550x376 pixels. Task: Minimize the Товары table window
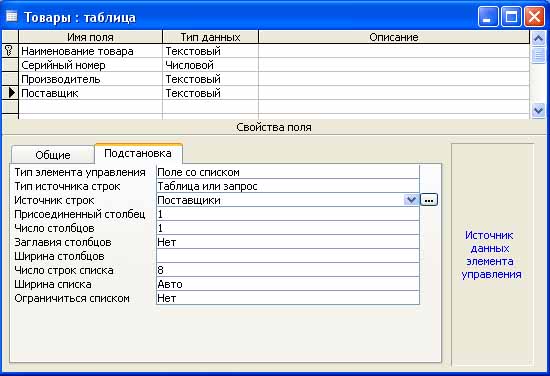[488, 17]
